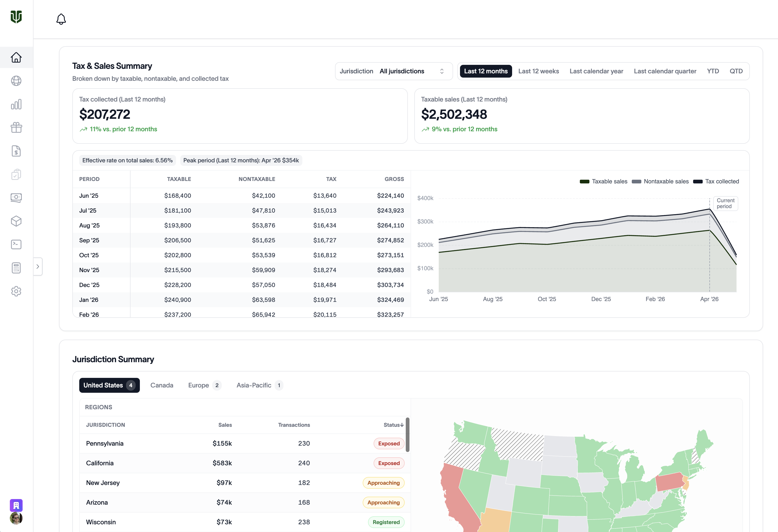The width and height of the screenshot is (778, 532).
Task: Switch to United States tab
Action: (110, 386)
